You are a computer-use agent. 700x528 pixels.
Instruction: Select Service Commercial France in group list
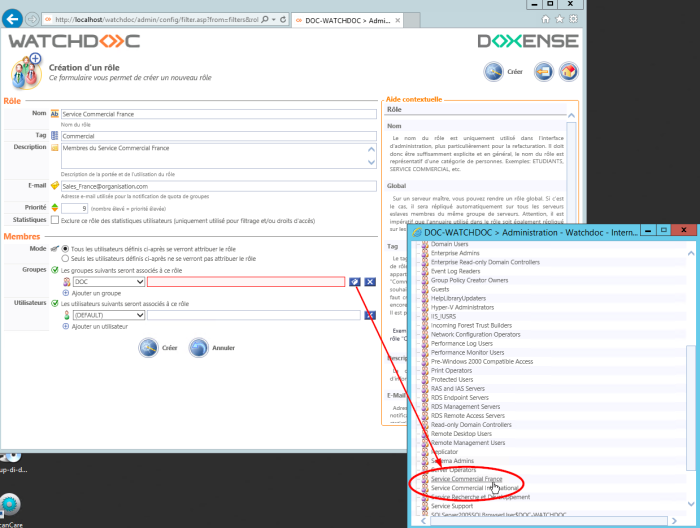pyautogui.click(x=466, y=479)
